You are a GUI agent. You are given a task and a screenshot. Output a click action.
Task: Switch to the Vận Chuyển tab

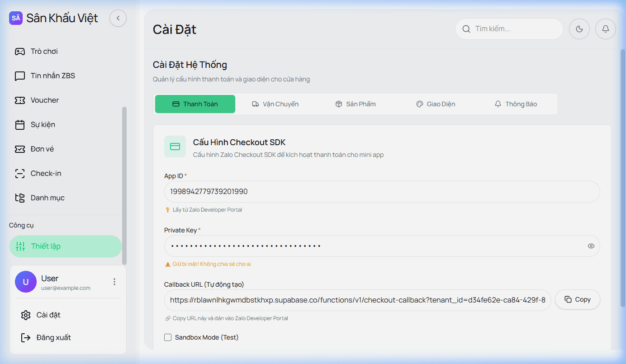(x=275, y=104)
